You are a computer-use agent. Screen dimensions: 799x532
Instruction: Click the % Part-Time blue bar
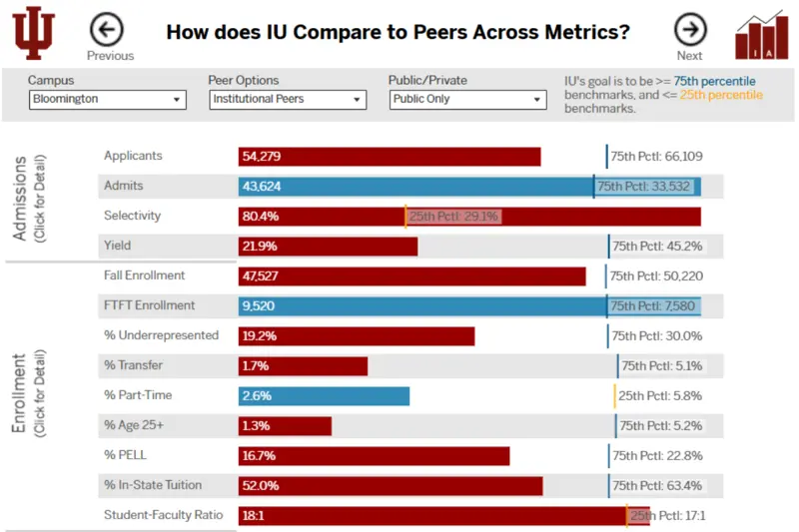coord(324,396)
